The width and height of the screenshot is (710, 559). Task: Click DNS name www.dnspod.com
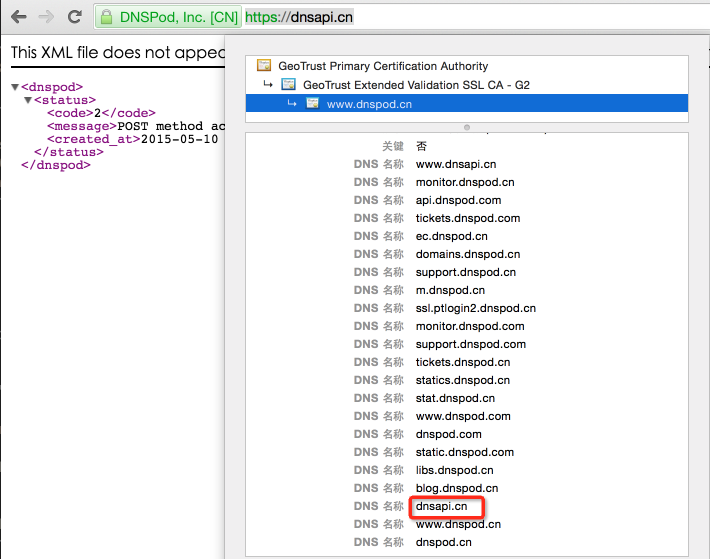click(x=463, y=416)
